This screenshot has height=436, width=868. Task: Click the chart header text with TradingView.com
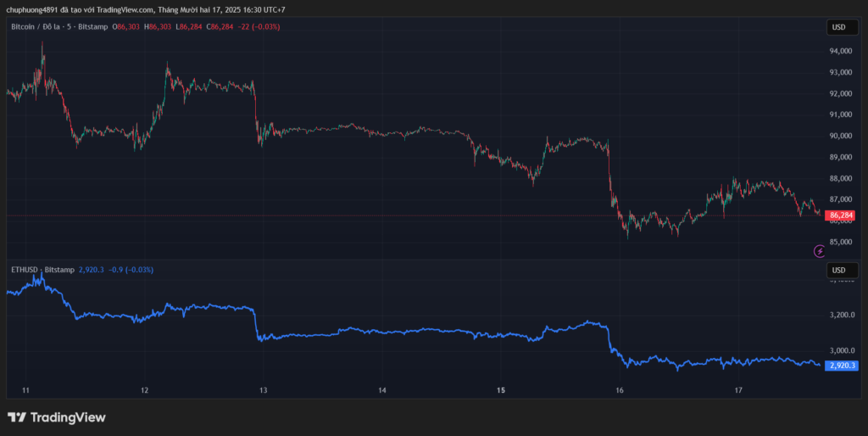(x=145, y=9)
